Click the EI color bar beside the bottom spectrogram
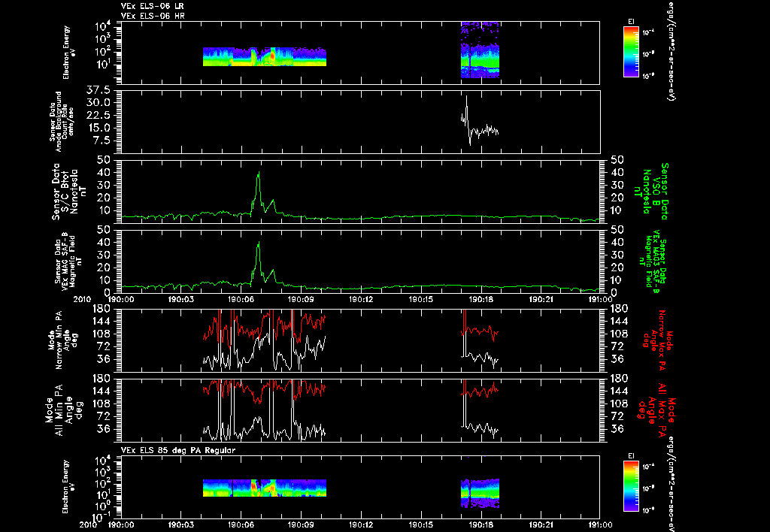 point(631,486)
